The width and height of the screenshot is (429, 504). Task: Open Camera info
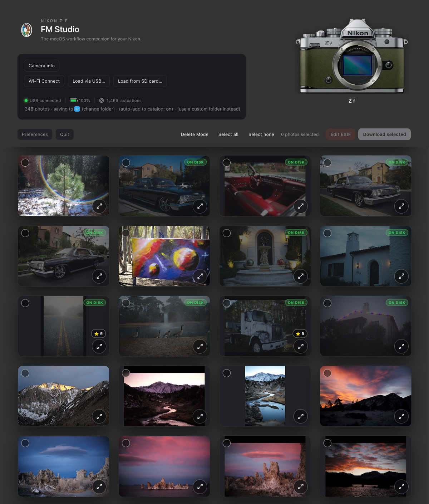(x=42, y=66)
